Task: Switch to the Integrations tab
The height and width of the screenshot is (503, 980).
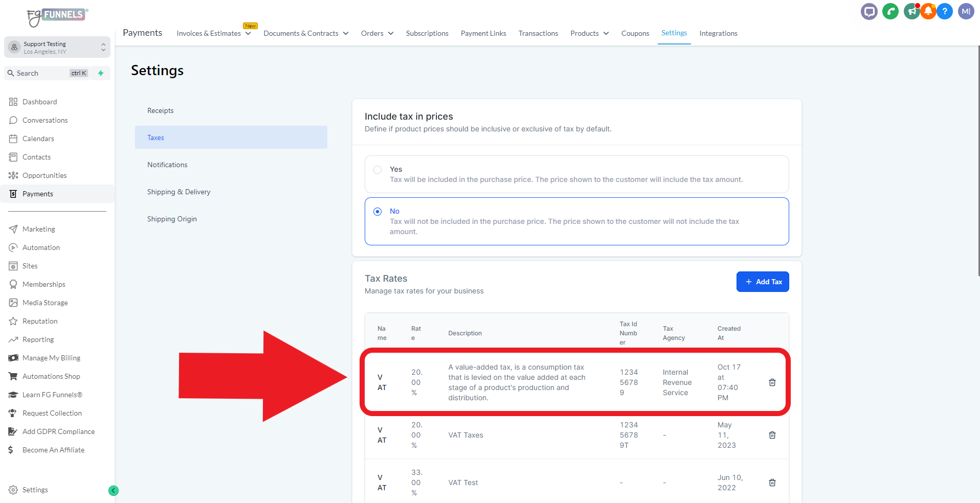Action: [x=718, y=33]
